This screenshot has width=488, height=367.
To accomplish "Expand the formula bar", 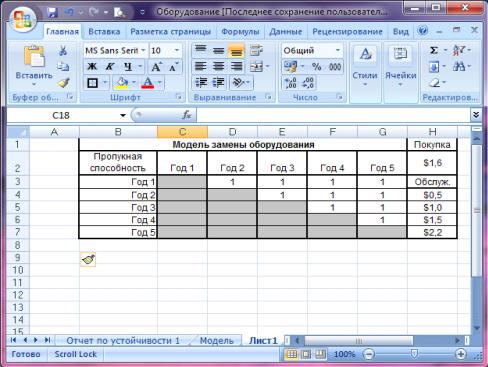I will 476,115.
